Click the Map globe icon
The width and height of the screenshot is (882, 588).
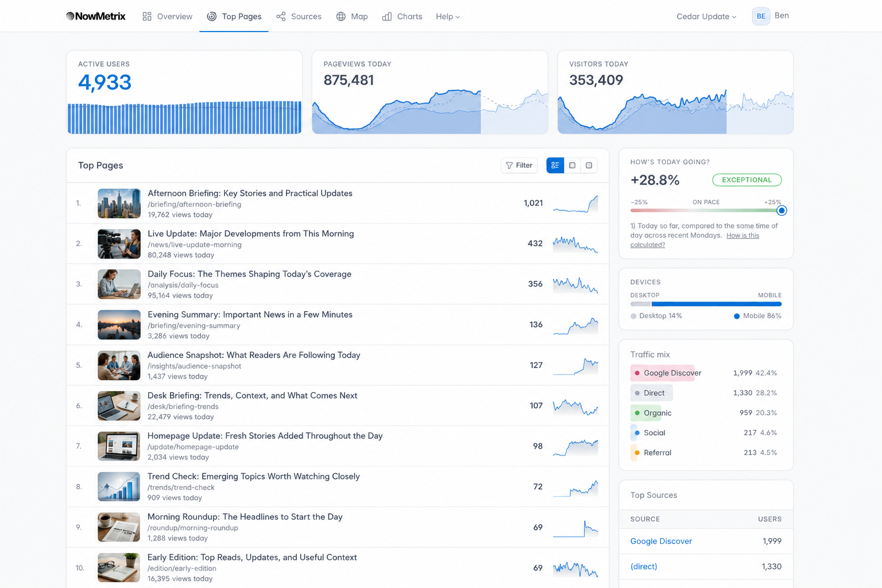(341, 16)
